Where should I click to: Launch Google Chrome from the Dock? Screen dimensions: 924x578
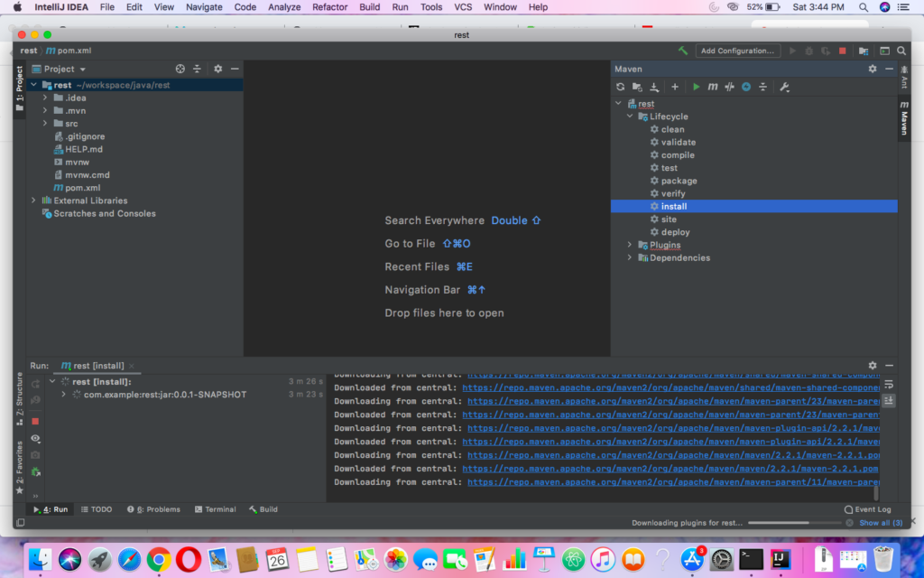pos(159,559)
